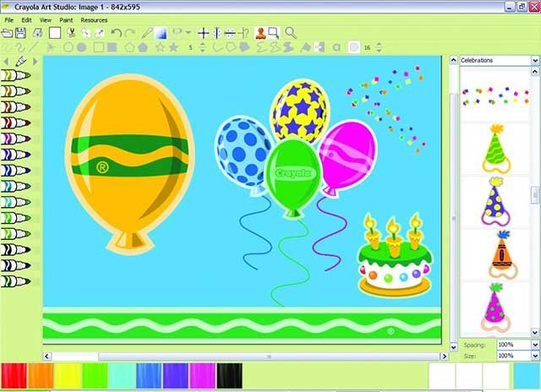Switch to the previous tool set arrow
The width and height of the screenshot is (541, 392).
6,62
